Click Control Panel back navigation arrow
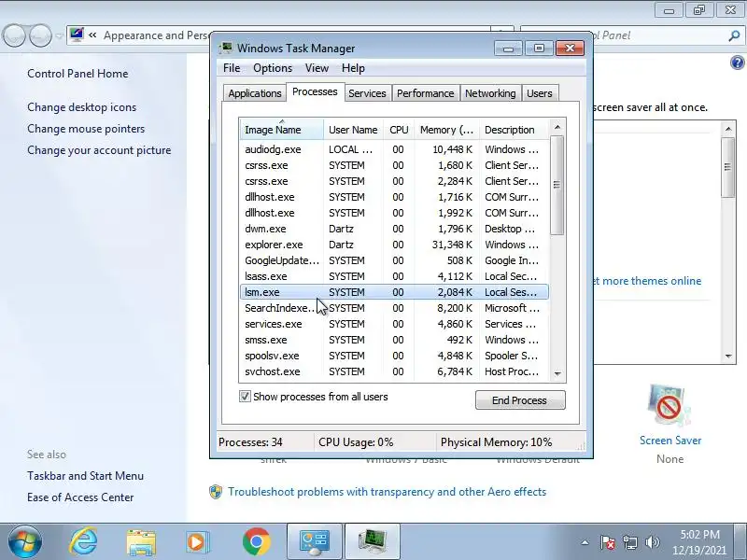The width and height of the screenshot is (747, 560). pyautogui.click(x=14, y=35)
